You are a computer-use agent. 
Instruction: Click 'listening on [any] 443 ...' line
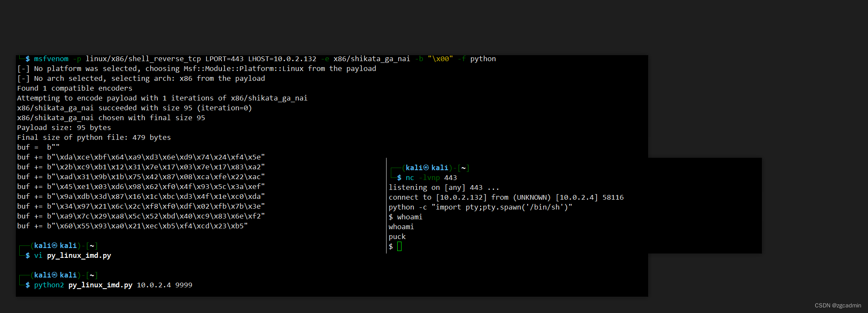(444, 188)
